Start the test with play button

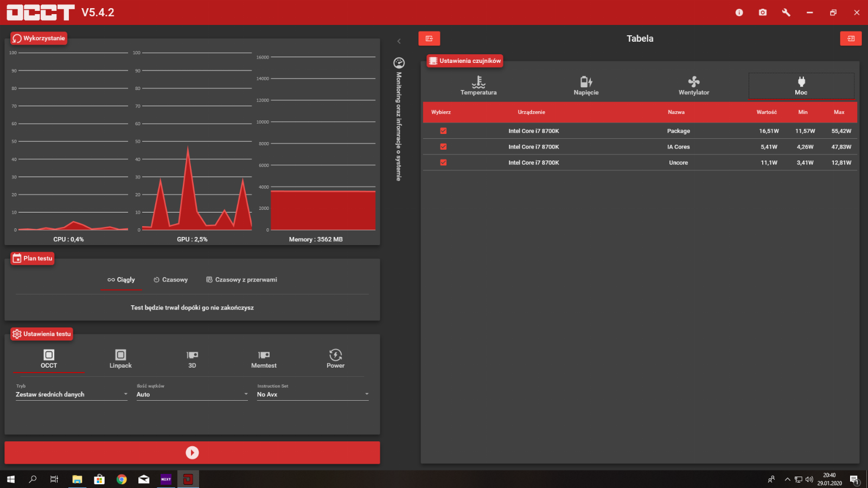tap(192, 452)
